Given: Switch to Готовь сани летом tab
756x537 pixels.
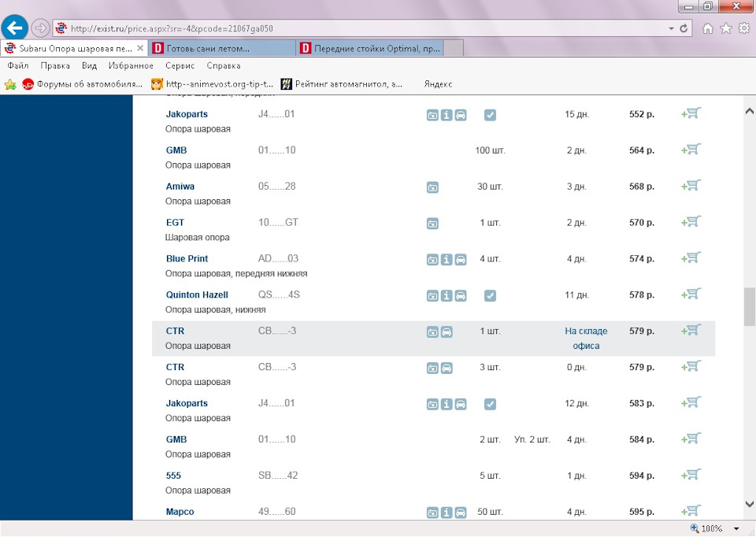Looking at the screenshot, I should 222,48.
